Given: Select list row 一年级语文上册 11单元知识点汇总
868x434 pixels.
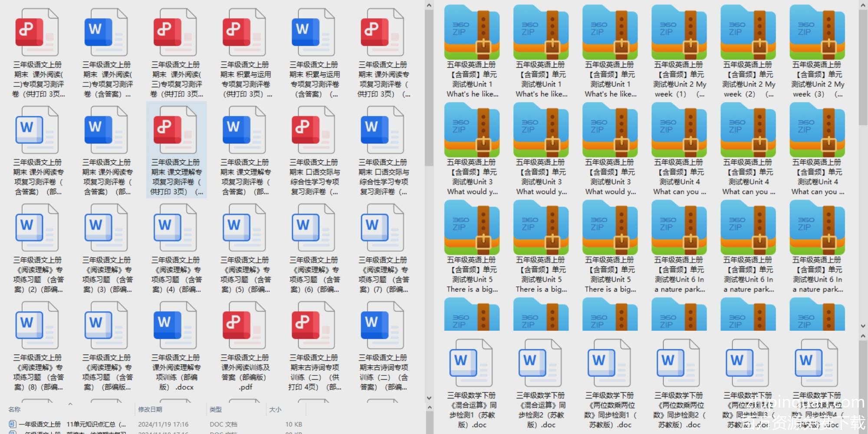Looking at the screenshot, I should pyautogui.click(x=155, y=424).
